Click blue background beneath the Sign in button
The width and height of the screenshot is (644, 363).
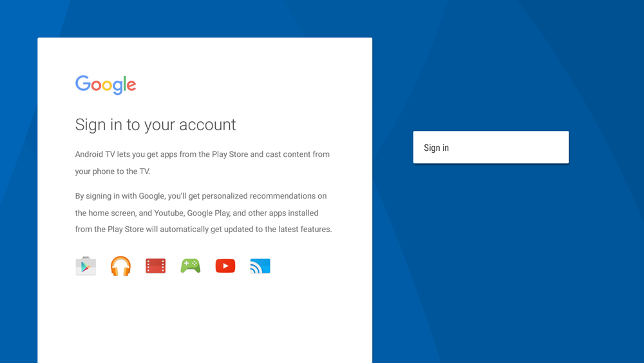click(x=491, y=247)
